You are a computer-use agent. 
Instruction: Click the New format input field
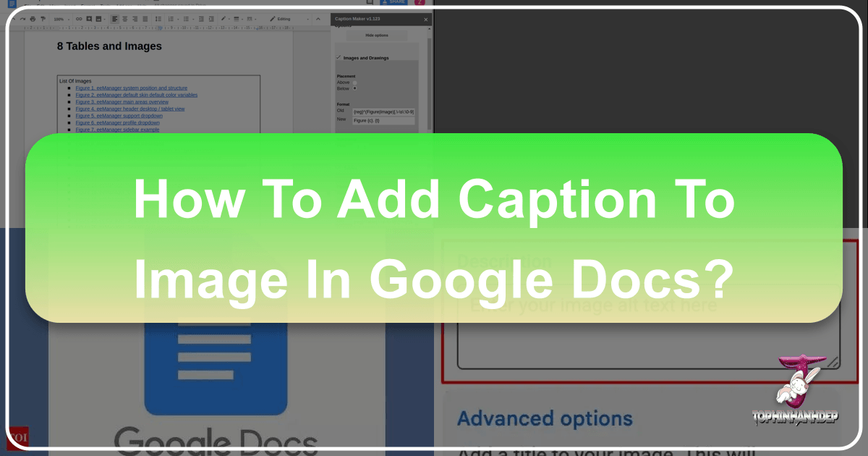tap(383, 121)
